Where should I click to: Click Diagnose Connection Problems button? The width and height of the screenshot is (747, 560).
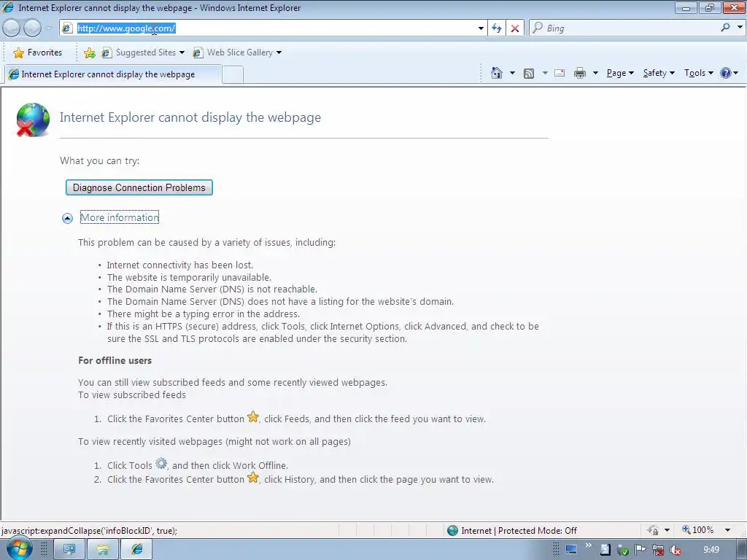[139, 187]
